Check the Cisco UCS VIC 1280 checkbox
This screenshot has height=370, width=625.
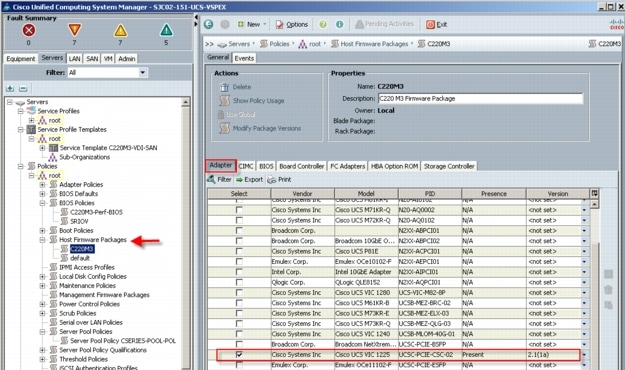click(239, 293)
